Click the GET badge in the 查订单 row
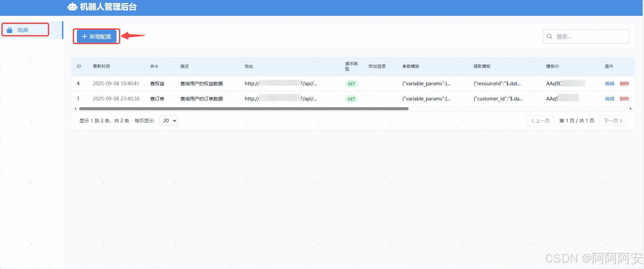Screen dimensions: 644x269 click(351, 99)
